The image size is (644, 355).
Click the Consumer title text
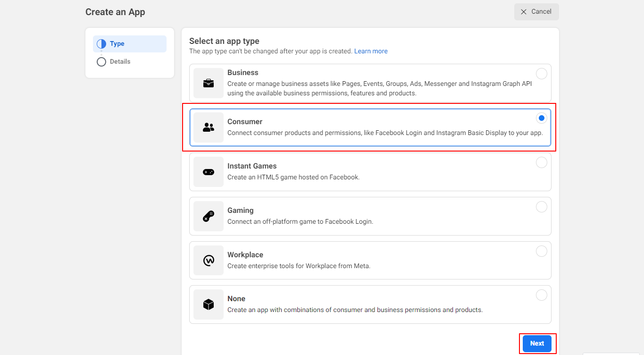(245, 122)
